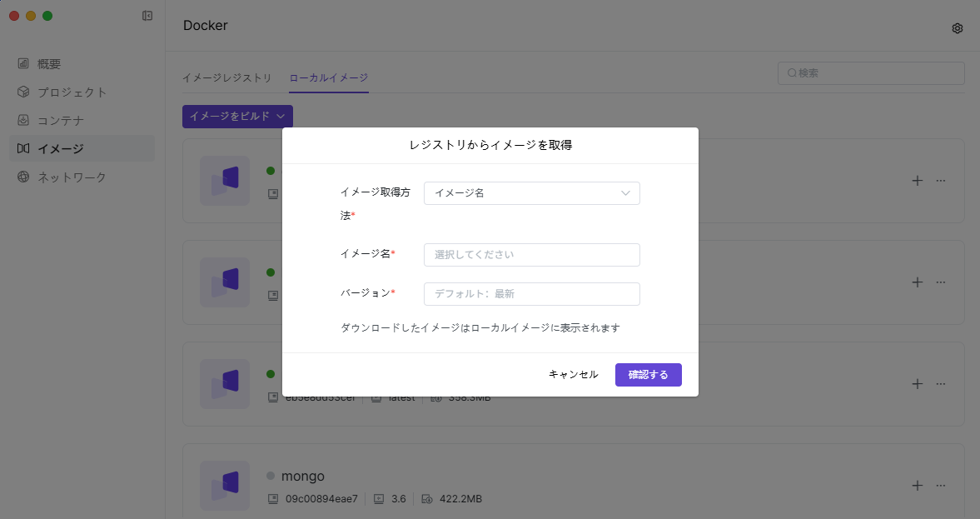Click the settings gear icon
This screenshot has width=980, height=519.
(x=958, y=28)
